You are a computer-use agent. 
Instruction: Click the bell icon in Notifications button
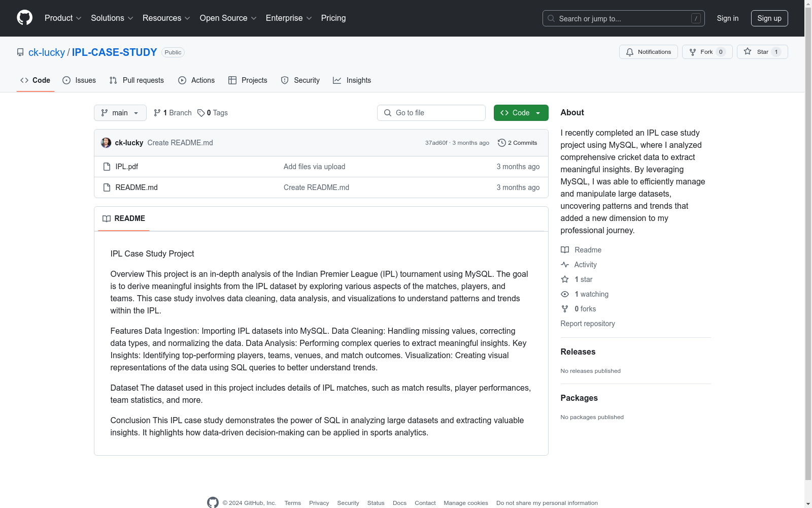point(630,52)
